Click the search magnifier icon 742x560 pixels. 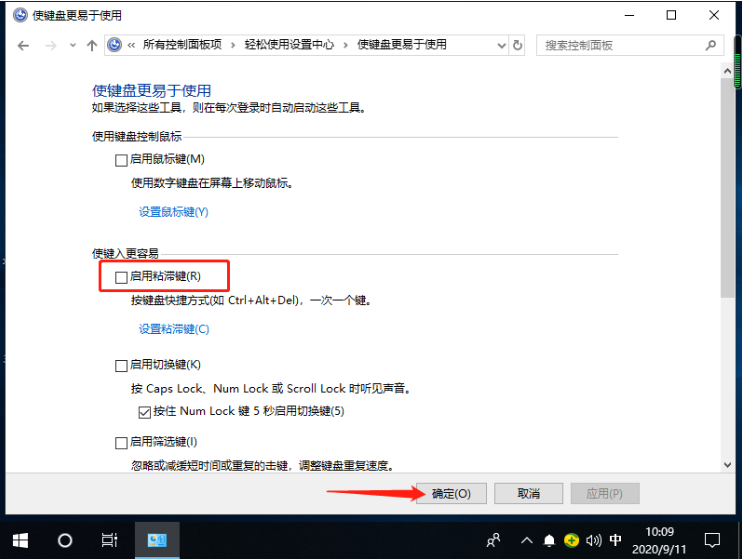(x=710, y=45)
